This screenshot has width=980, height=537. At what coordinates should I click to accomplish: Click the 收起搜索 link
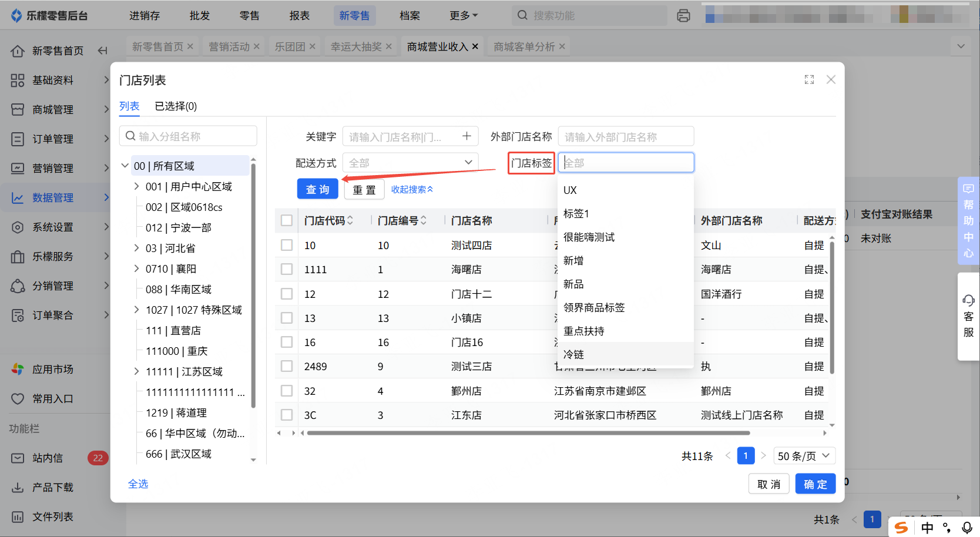point(412,189)
